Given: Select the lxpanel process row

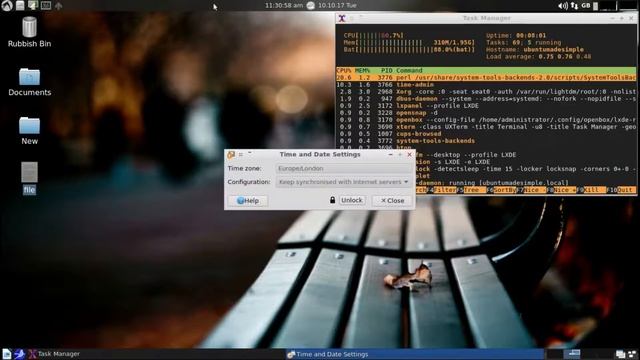Looking at the screenshot, I should [486, 106].
